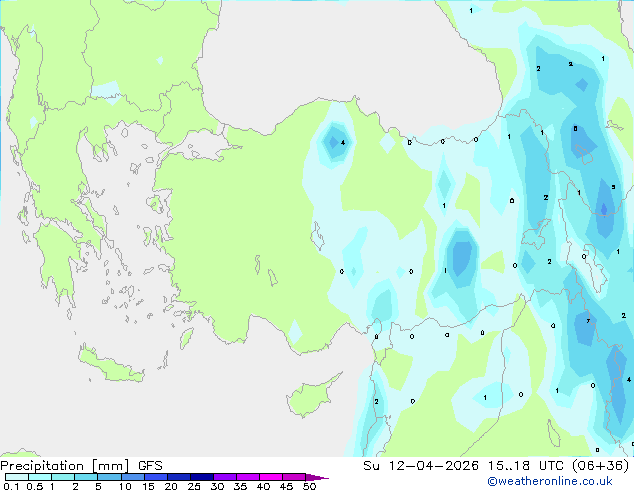Screen dimensions: 634x490
Task: Pick the 20–25 mm dark blue swatch
Action: tap(179, 477)
